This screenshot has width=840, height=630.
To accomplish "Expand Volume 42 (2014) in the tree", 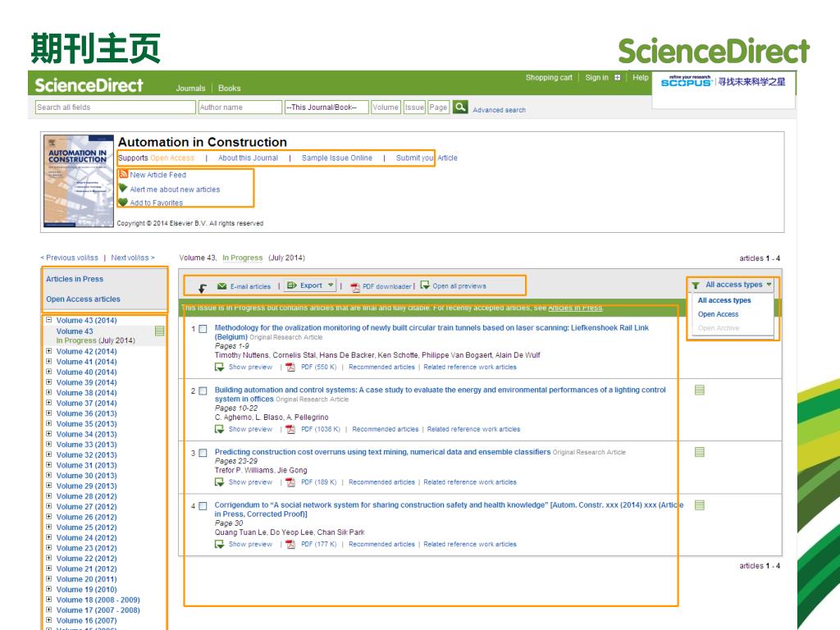I will (x=48, y=351).
